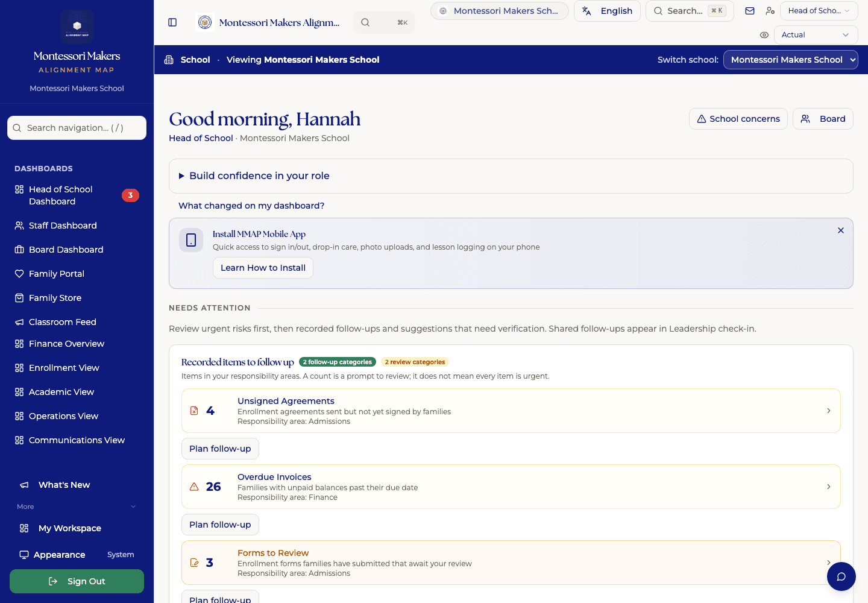This screenshot has height=603, width=868.
Task: Click the School concerns button
Action: coord(738,119)
